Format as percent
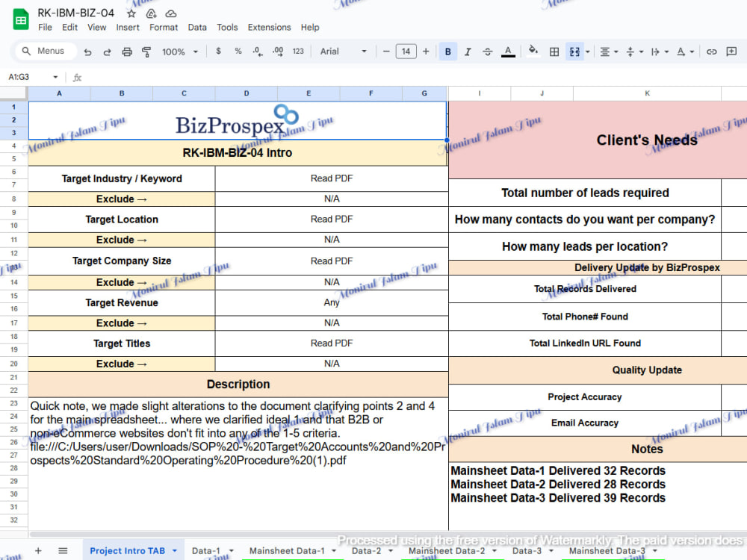 pyautogui.click(x=238, y=51)
